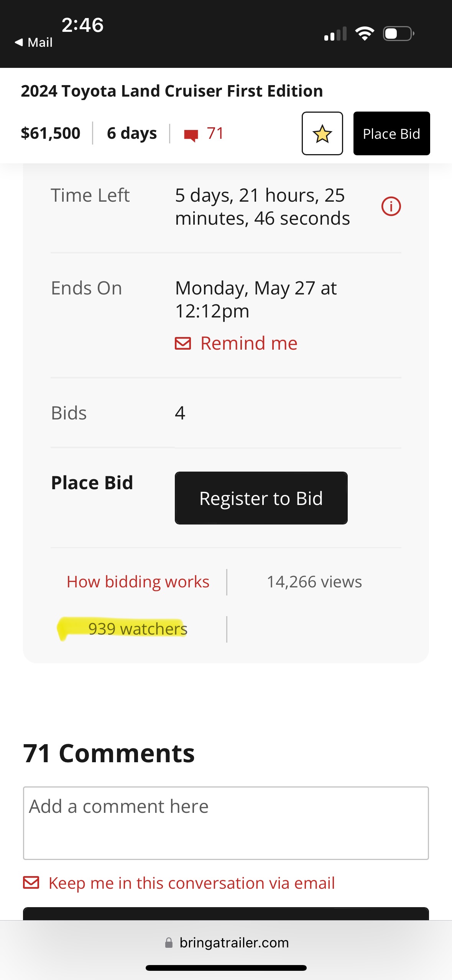Click the 939 watchers text
Screen dimensions: 452x980
tap(138, 629)
